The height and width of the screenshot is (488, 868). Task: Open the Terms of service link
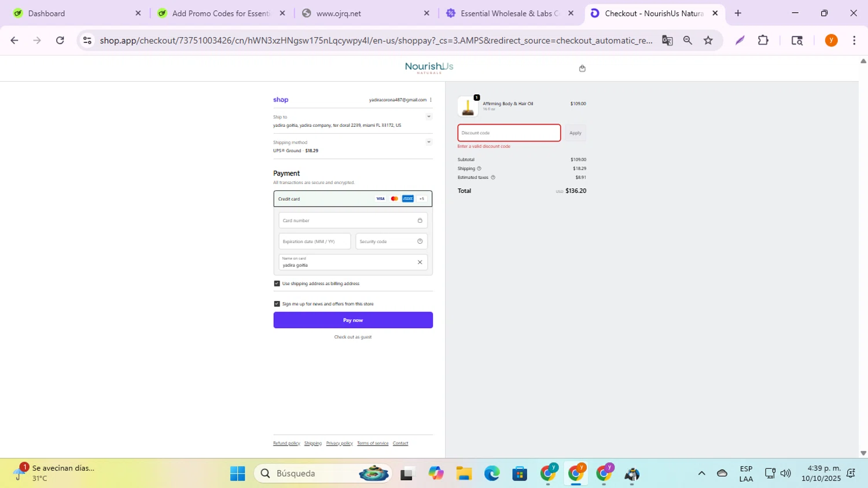click(373, 443)
